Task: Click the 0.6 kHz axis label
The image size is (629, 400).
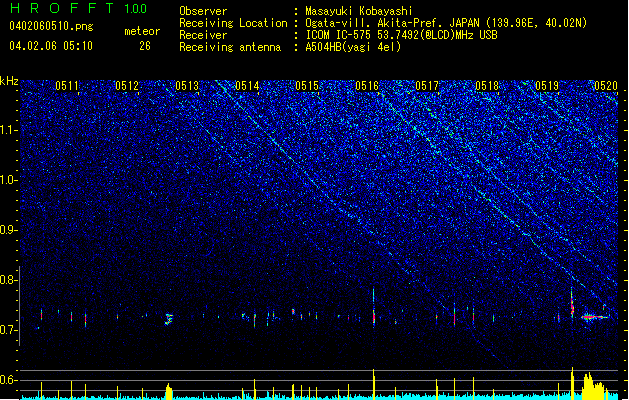Action: click(9, 380)
